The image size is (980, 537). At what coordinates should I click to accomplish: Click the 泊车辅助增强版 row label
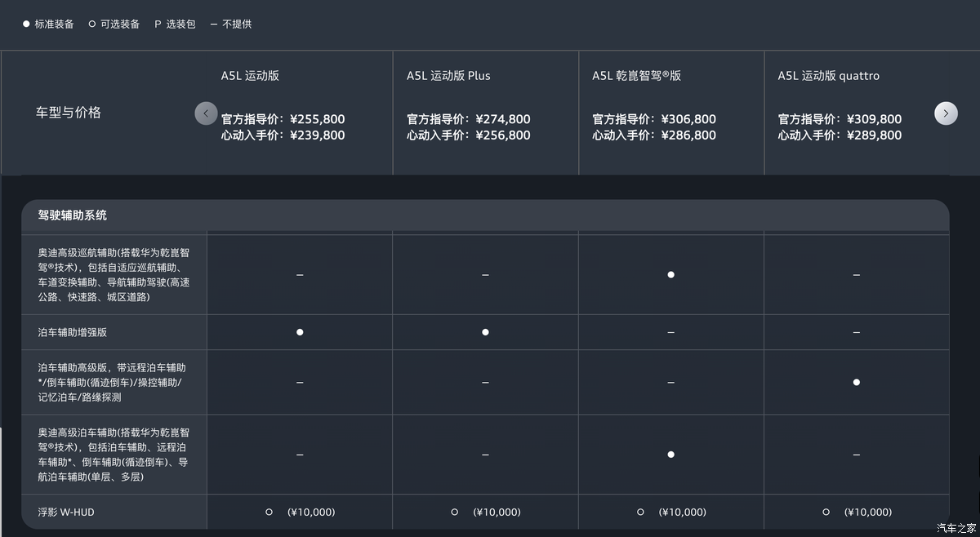tap(72, 333)
